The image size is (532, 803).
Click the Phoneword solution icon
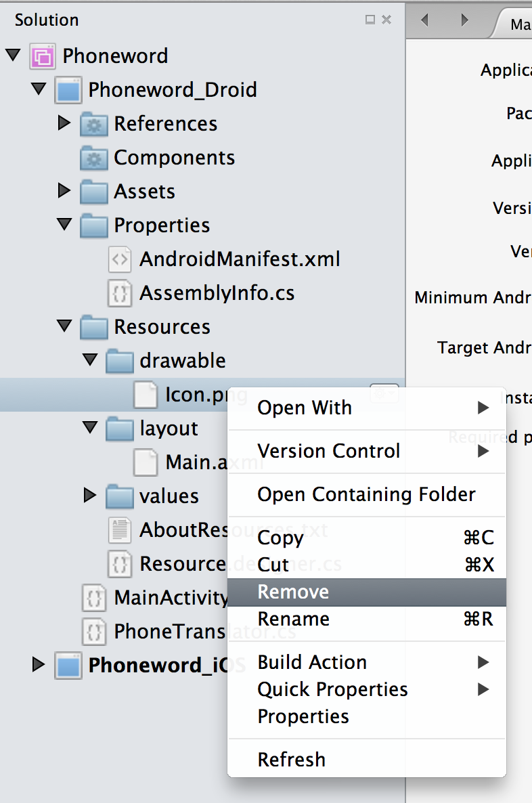tap(42, 56)
